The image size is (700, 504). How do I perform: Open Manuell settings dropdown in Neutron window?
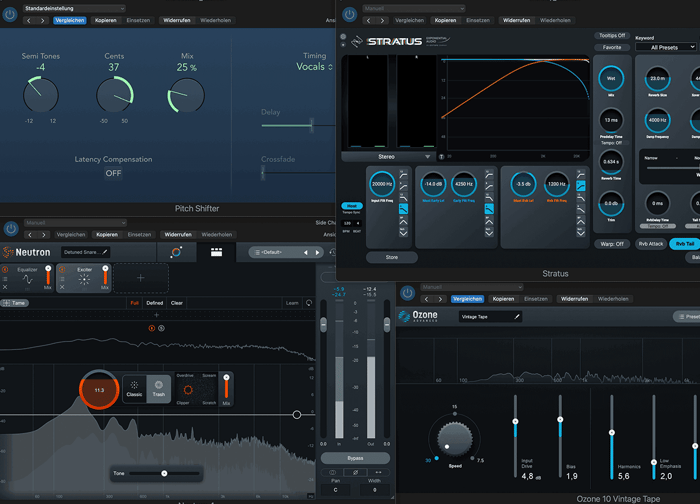coord(75,223)
